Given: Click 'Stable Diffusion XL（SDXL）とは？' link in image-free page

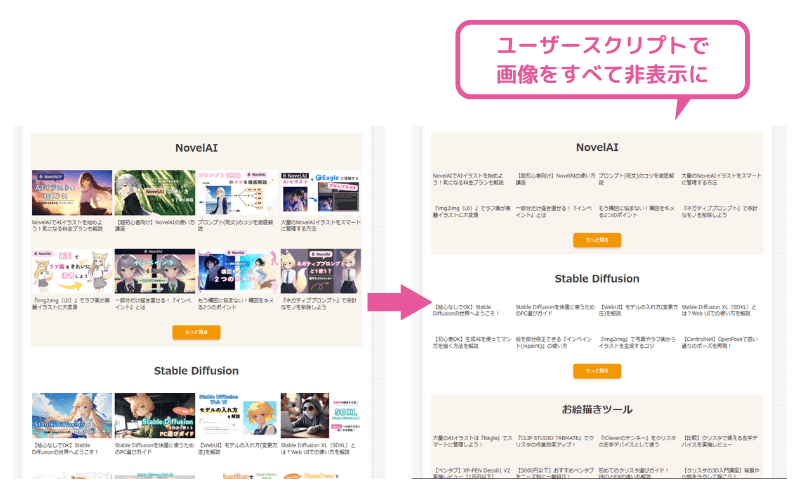Looking at the screenshot, I should [719, 310].
